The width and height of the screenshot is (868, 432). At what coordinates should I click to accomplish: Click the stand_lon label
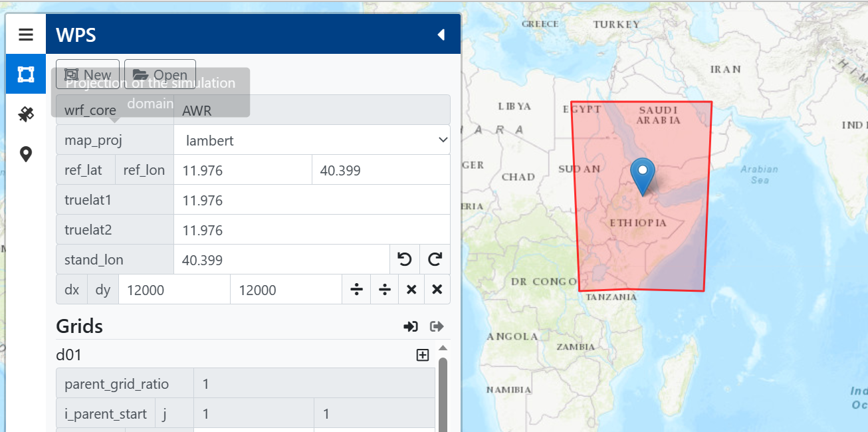click(94, 260)
